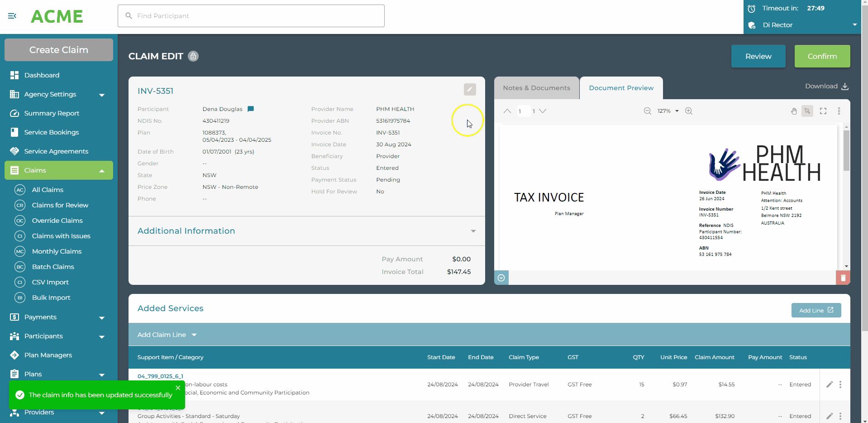This screenshot has width=868, height=423.
Task: Open Claims for Review in sidebar
Action: tap(60, 205)
